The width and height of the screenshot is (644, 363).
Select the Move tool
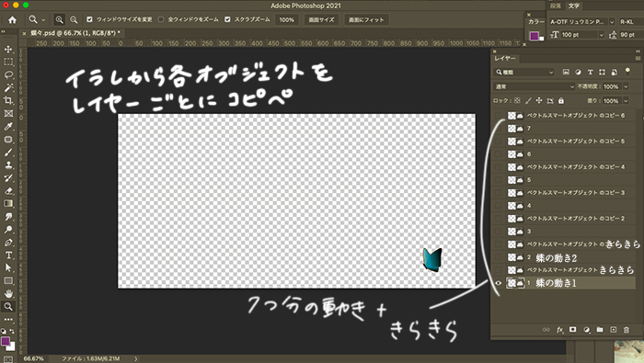(x=8, y=50)
